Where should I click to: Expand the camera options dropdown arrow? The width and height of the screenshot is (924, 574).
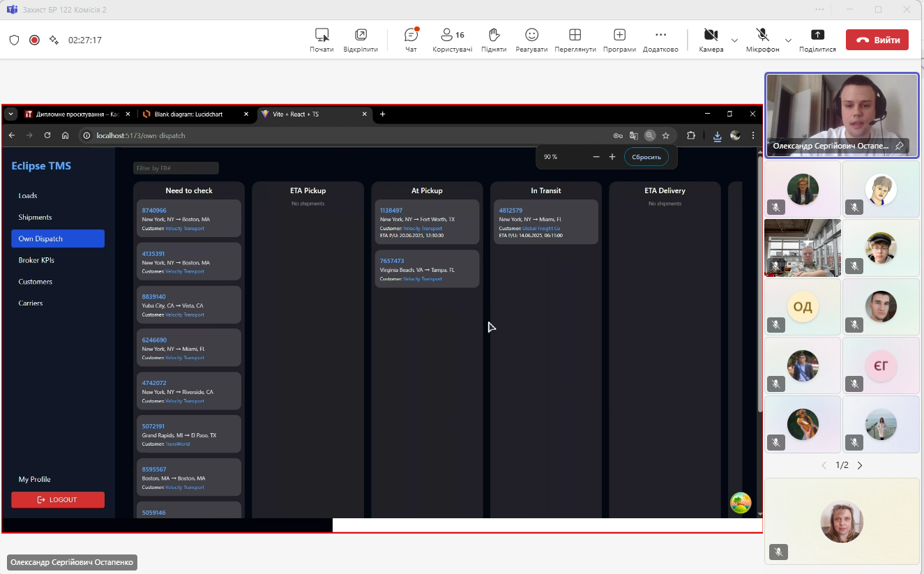tap(734, 40)
